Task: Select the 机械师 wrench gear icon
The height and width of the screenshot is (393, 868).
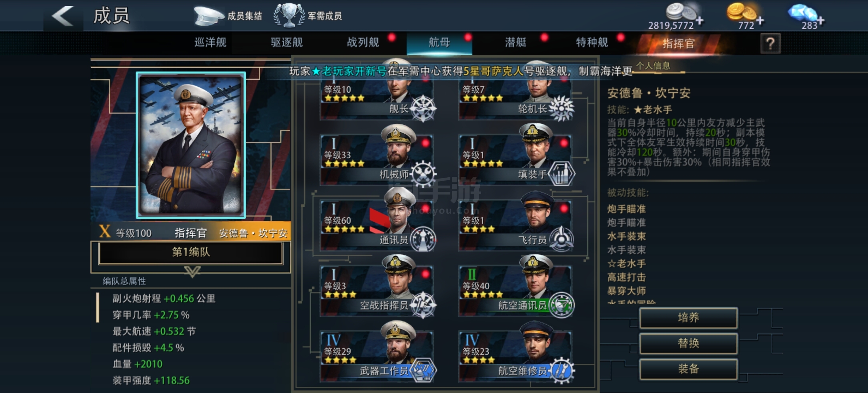Action: click(x=423, y=174)
